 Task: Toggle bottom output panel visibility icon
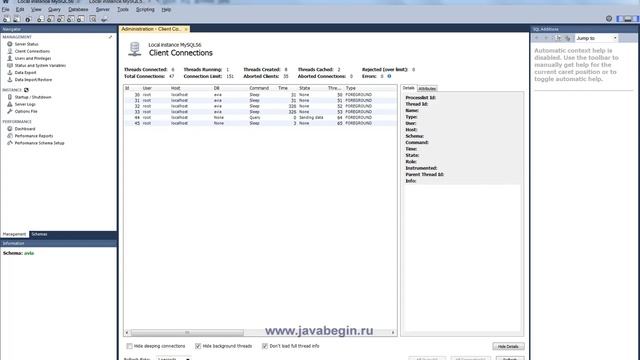[x=628, y=18]
